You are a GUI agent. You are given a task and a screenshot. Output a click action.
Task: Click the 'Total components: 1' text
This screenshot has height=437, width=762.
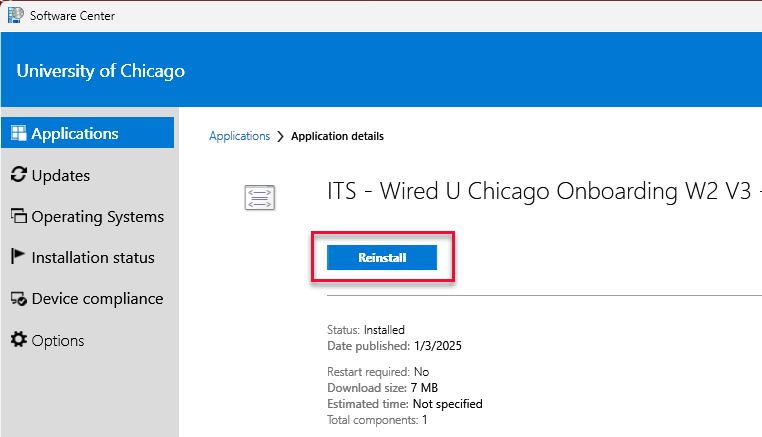point(377,420)
